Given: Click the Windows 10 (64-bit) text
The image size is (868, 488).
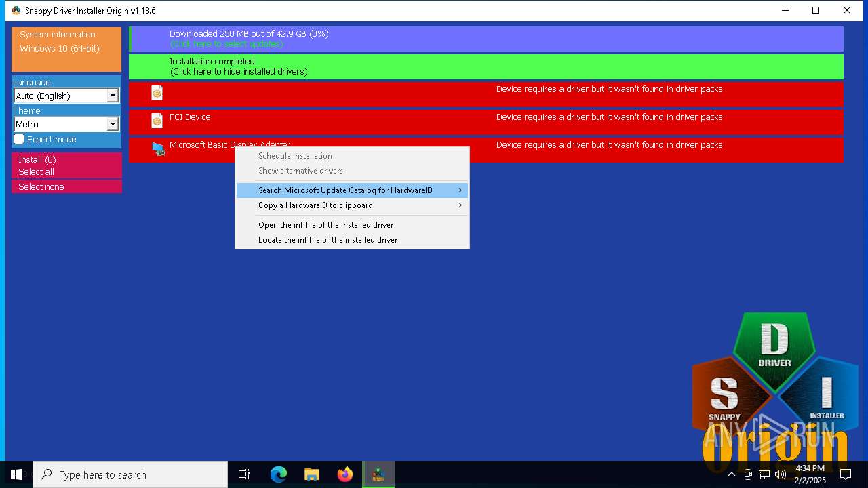Looking at the screenshot, I should 60,49.
